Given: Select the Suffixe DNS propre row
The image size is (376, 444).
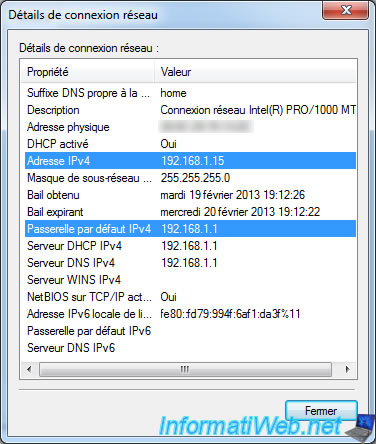Looking at the screenshot, I should click(x=190, y=93).
